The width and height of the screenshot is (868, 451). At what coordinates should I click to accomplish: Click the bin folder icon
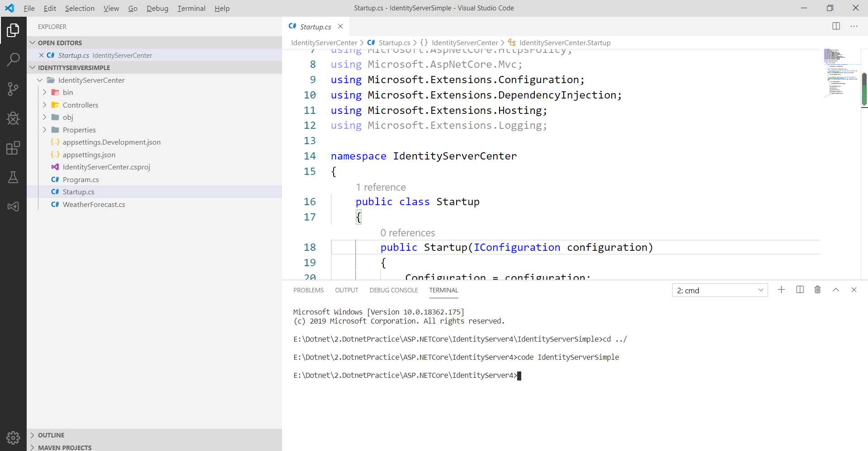coord(55,92)
